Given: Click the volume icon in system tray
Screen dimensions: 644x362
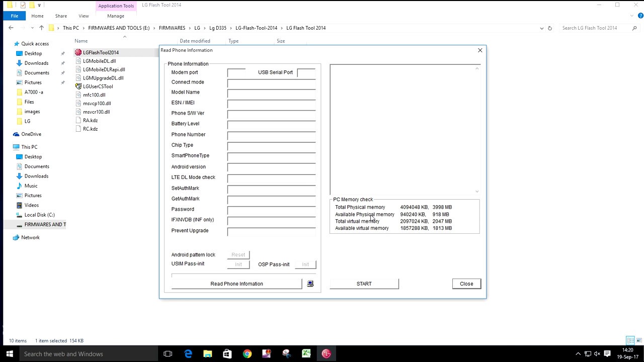Looking at the screenshot, I should click(x=597, y=354).
